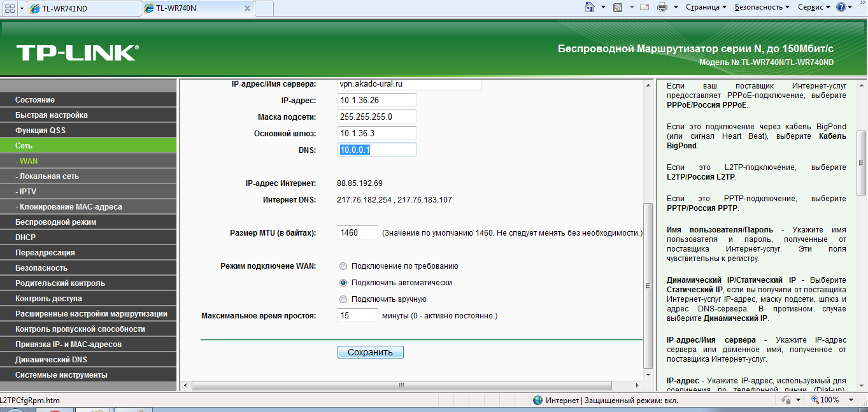Click the horizontal scrollbar under the form
This screenshot has height=412, width=868.
[401, 385]
